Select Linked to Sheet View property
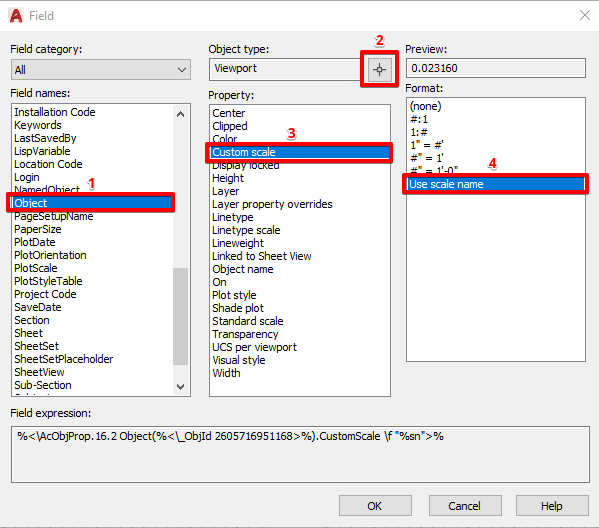Screen dimensions: 599x528 (262, 256)
